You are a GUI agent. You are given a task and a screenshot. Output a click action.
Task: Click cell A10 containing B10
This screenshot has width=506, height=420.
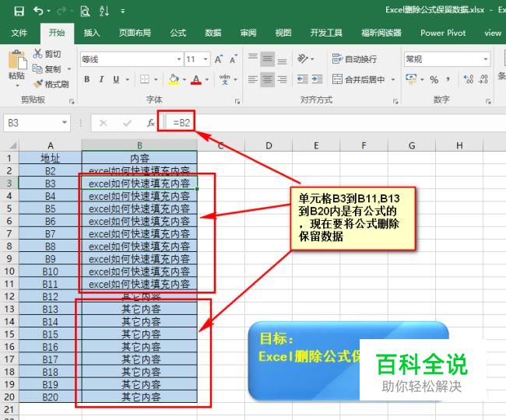[x=51, y=271]
